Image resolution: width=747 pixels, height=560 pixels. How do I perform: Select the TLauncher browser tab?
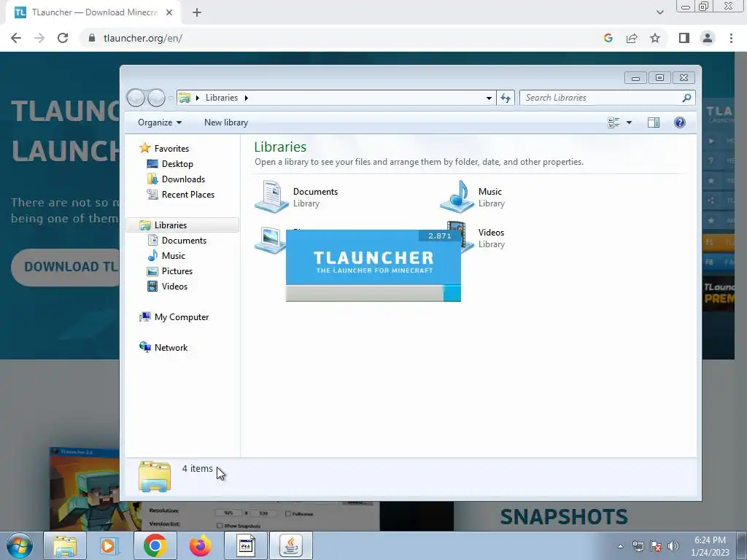click(93, 12)
